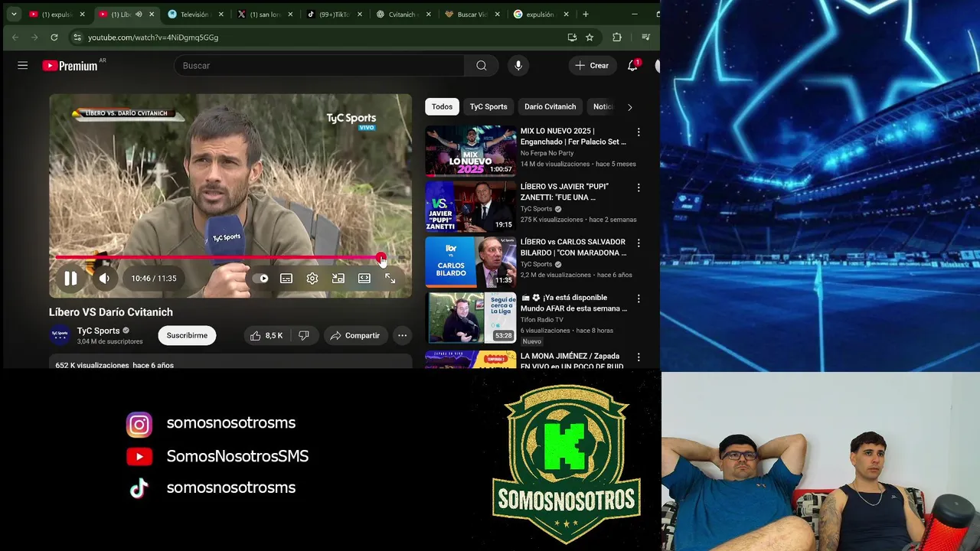Select the partly hidden Notic filter chip

(x=603, y=106)
